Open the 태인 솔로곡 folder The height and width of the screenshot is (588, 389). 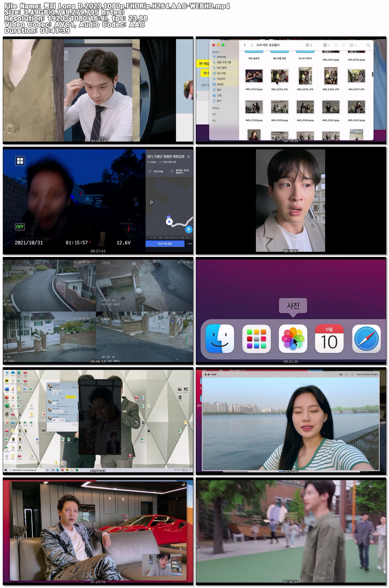tap(254, 58)
